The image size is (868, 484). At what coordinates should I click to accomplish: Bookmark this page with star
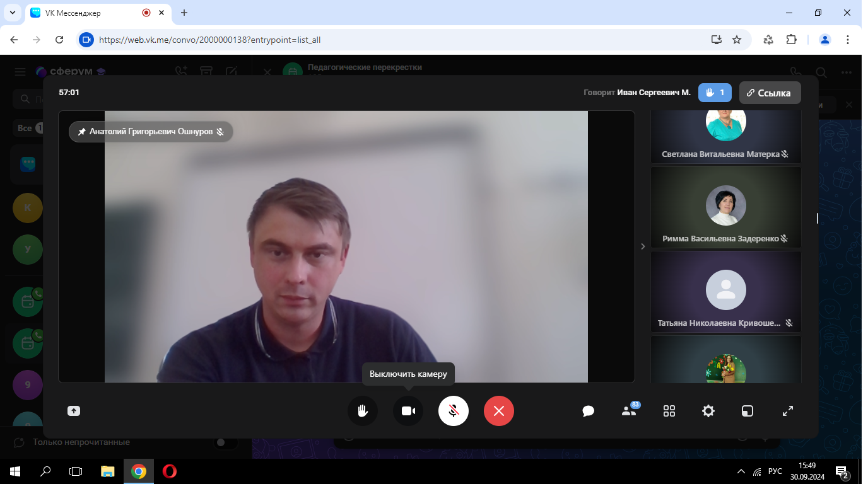pyautogui.click(x=737, y=39)
